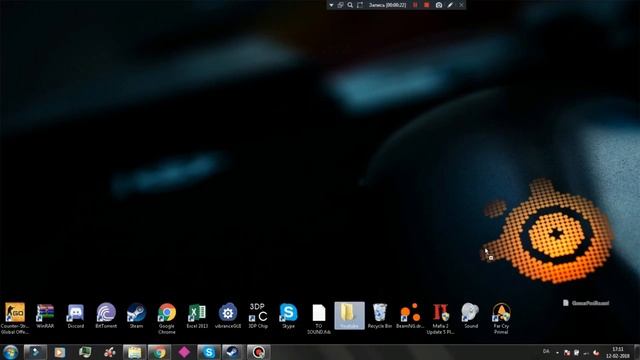640x360 pixels.
Task: Launch the vibranceGUI desktop shortcut
Action: [x=228, y=316]
